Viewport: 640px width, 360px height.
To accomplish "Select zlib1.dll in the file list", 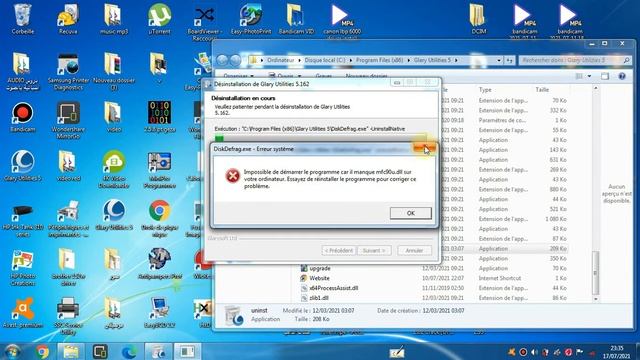I will [319, 298].
